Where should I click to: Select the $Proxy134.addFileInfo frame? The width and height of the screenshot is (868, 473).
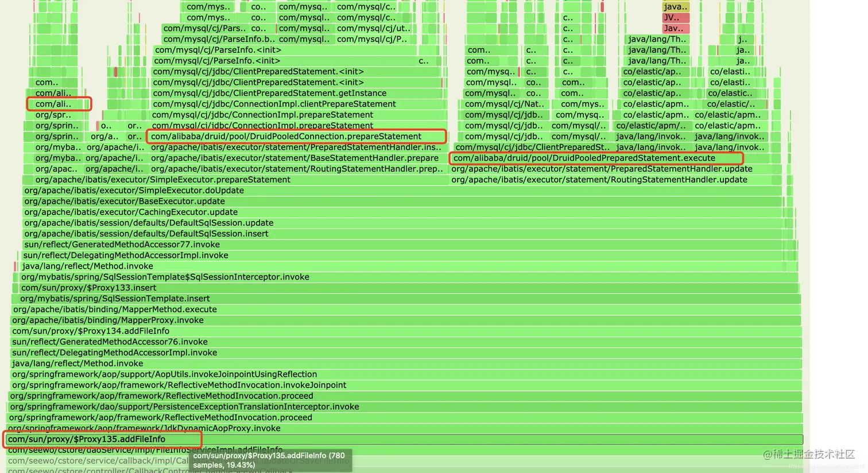(406, 331)
